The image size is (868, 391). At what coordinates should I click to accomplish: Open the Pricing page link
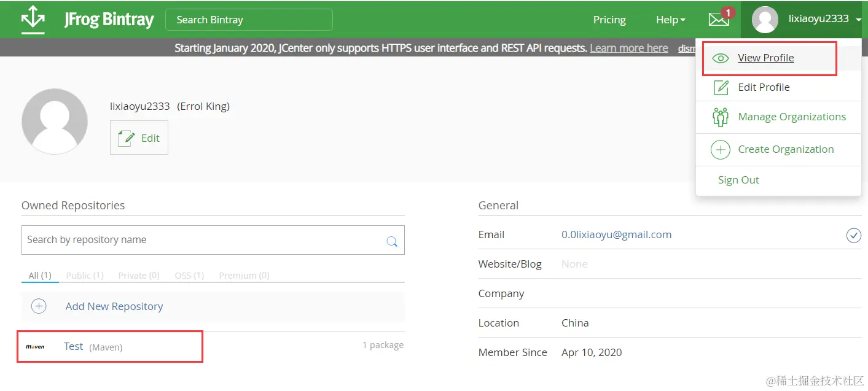pos(609,20)
